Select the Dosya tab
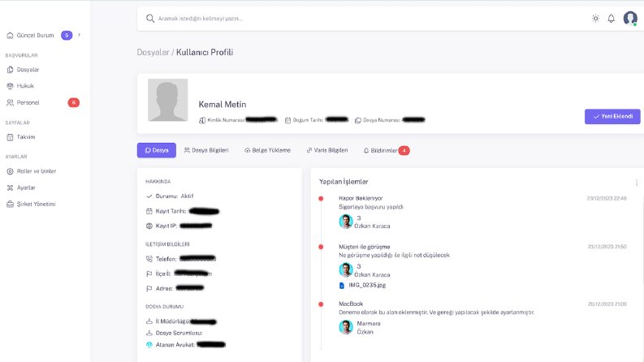The width and height of the screenshot is (644, 362). [157, 150]
